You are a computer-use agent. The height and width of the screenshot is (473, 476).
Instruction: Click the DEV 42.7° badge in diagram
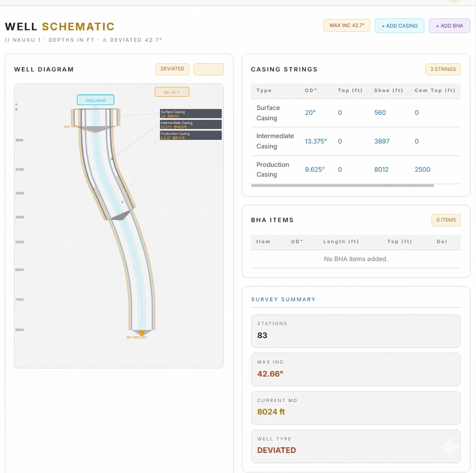tap(172, 92)
